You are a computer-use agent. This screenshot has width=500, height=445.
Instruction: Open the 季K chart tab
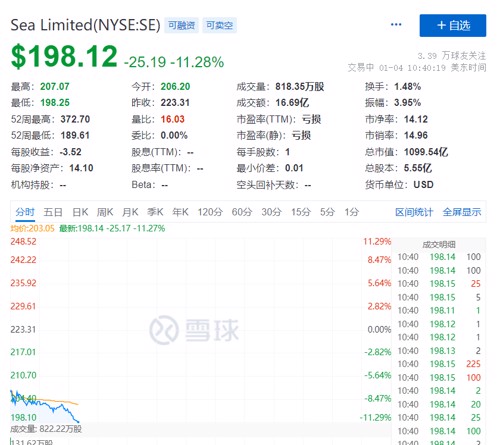pyautogui.click(x=155, y=212)
